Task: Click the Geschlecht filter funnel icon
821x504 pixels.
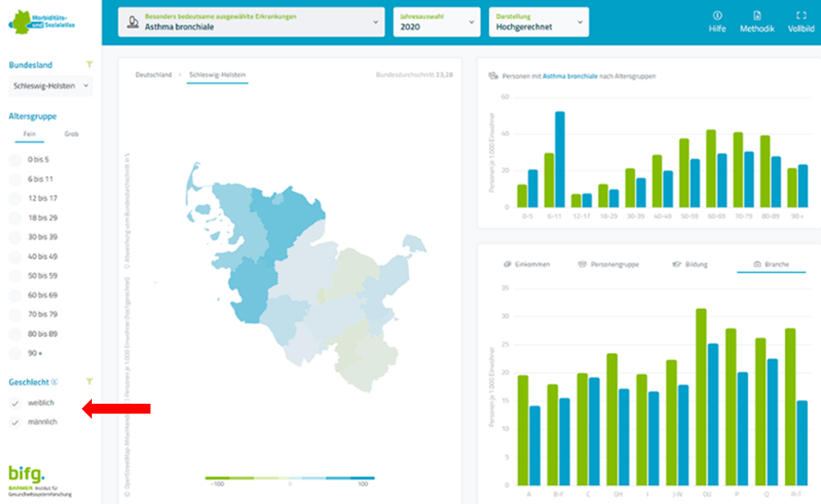Action: click(89, 382)
